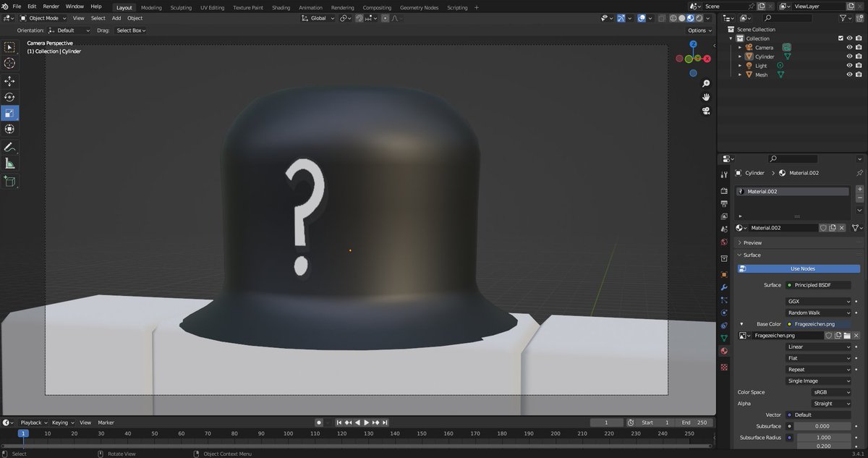Viewport: 868px width, 458px height.
Task: Toggle Light visibility eye in outliner
Action: [x=849, y=66]
